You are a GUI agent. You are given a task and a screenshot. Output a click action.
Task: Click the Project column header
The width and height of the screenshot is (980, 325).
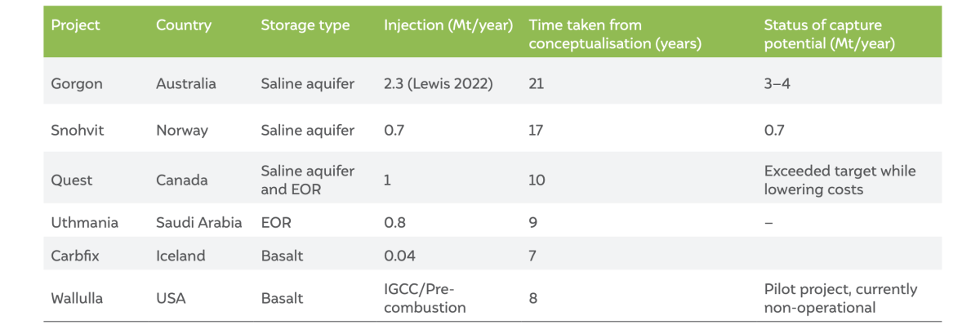pos(76,25)
